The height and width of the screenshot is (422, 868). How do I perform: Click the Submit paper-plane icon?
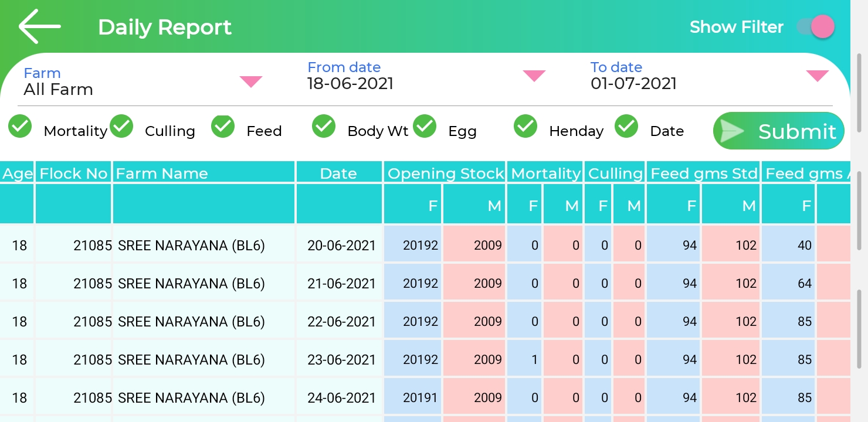pyautogui.click(x=733, y=131)
